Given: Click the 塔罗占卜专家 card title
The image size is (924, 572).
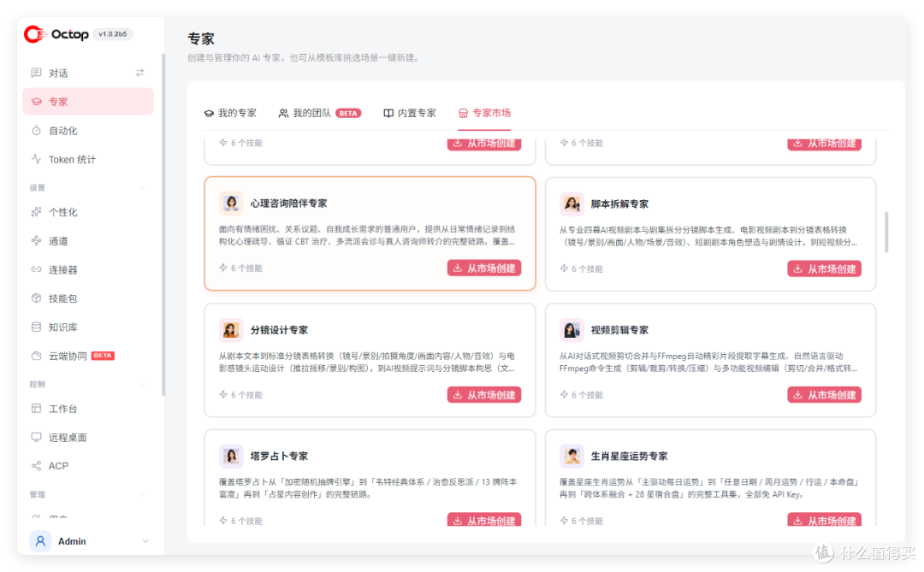Looking at the screenshot, I should pyautogui.click(x=279, y=456).
